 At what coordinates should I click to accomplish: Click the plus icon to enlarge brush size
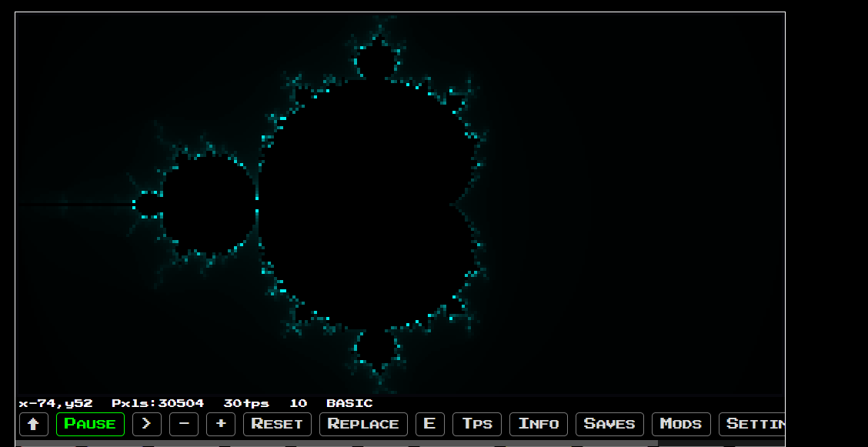tap(220, 424)
